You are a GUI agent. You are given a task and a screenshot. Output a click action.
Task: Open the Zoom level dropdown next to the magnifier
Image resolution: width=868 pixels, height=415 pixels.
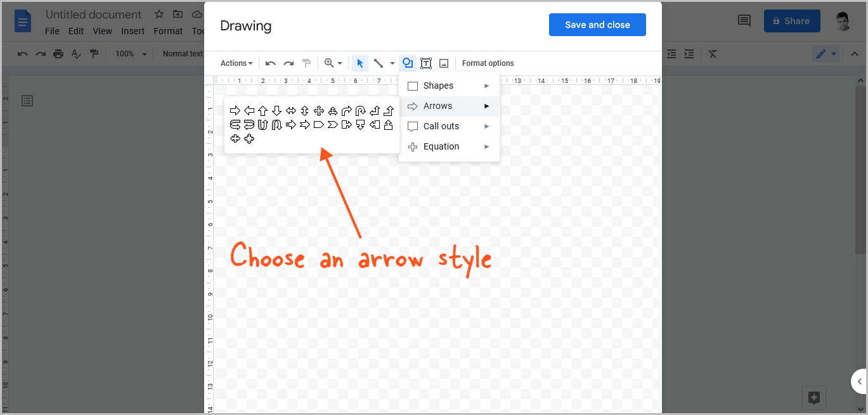point(339,63)
